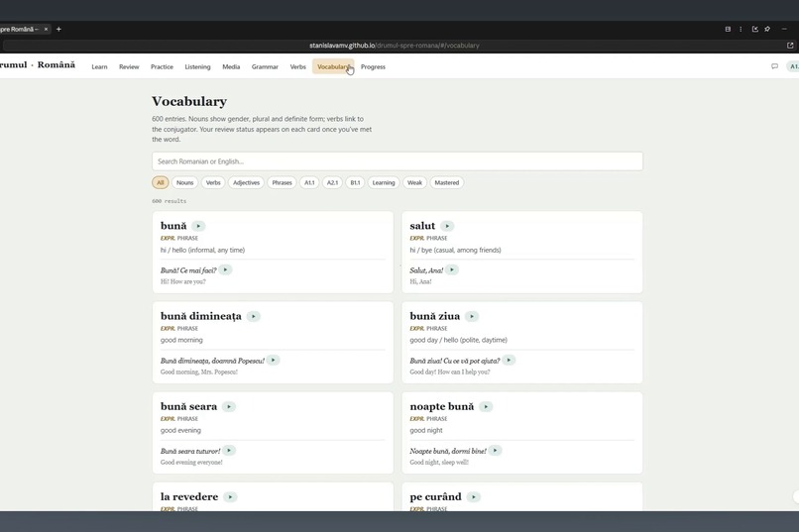Screen dimensions: 799x532
Task: Open the feedback chat bubble icon
Action: (774, 66)
